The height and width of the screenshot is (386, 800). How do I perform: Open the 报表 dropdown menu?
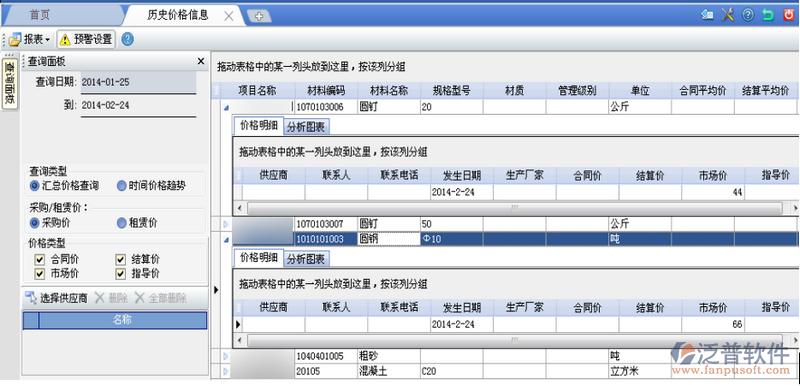[x=30, y=39]
